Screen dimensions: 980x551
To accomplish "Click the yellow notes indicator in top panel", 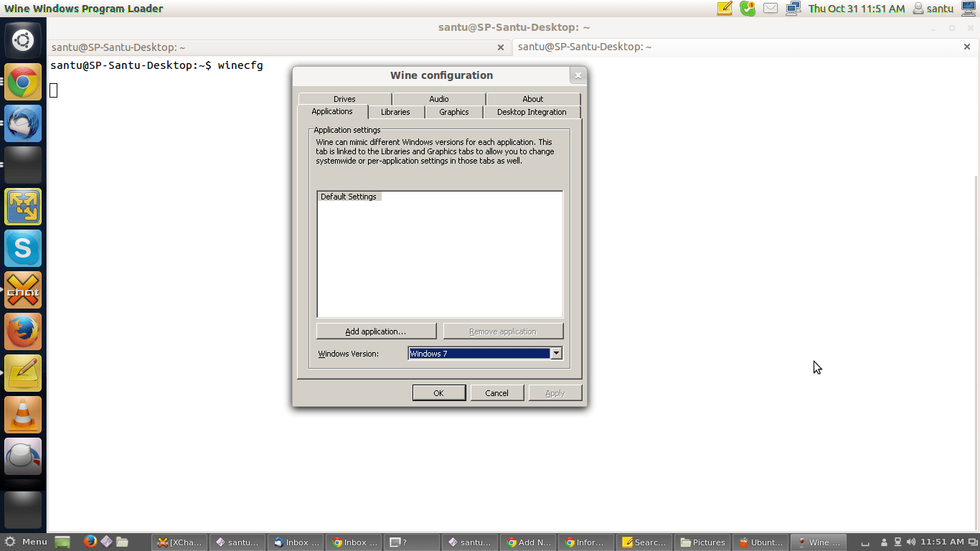I will coord(725,9).
